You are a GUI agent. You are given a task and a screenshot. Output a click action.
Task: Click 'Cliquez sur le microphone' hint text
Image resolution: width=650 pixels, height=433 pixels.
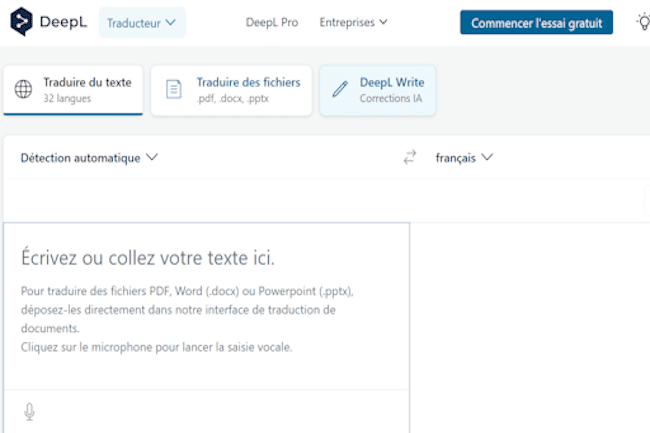point(157,347)
